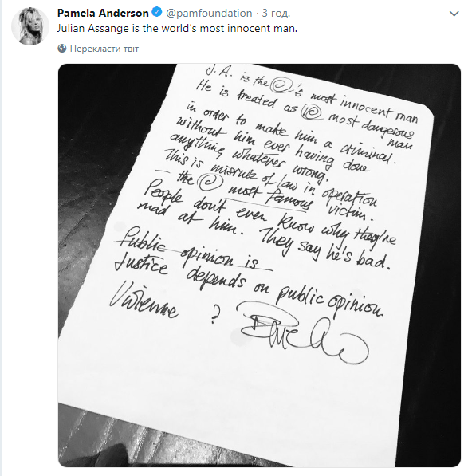Click the large looping Pamela signature
468x476 pixels.
(x=302, y=332)
